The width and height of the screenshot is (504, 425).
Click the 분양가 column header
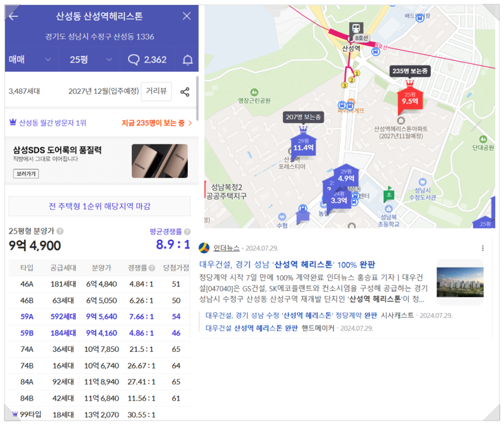[101, 268]
